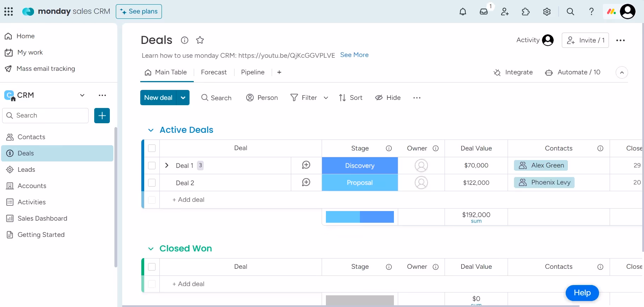Open the Help chat button
This screenshot has width=644, height=307.
coord(582,293)
